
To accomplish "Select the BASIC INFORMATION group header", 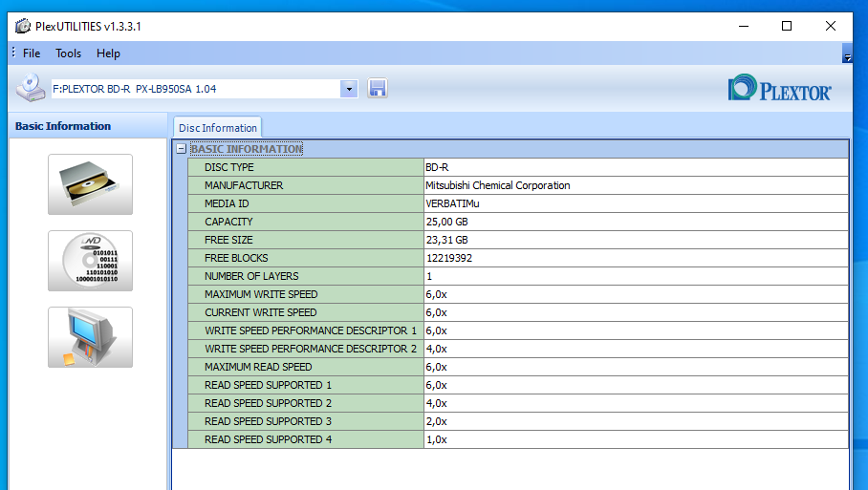I will (x=247, y=149).
